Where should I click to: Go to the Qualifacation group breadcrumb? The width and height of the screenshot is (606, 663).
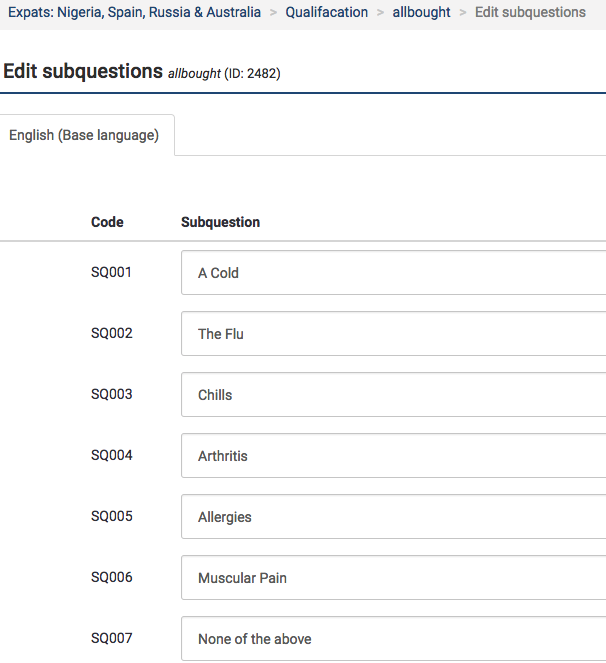tap(326, 13)
